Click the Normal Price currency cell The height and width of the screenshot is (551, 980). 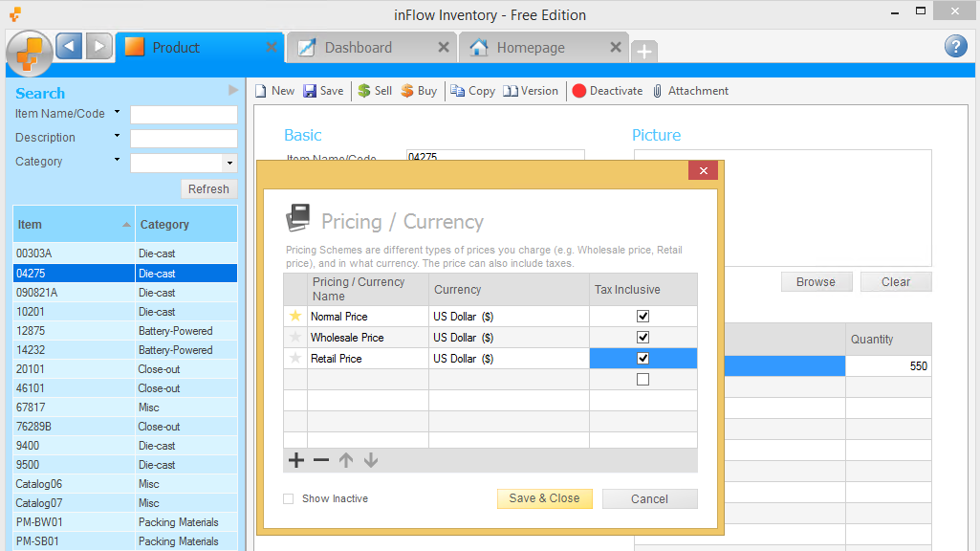510,316
